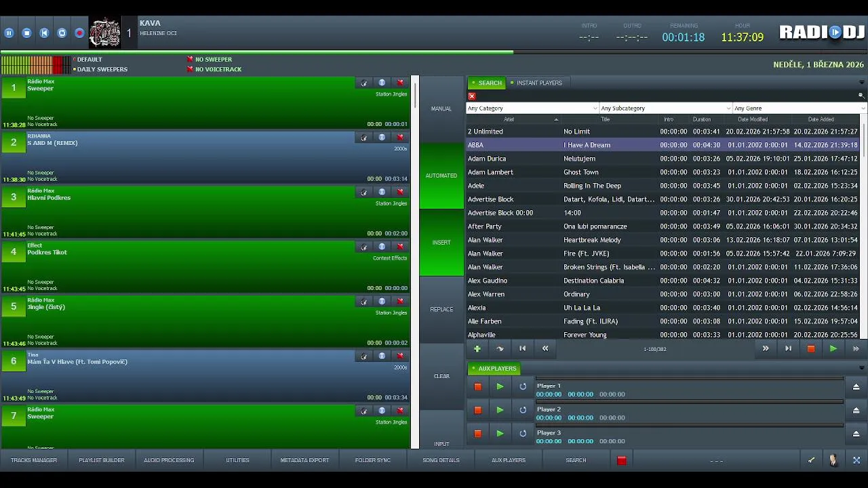Select the AUX PLAYERS tab header
868x488 pixels.
pos(494,369)
